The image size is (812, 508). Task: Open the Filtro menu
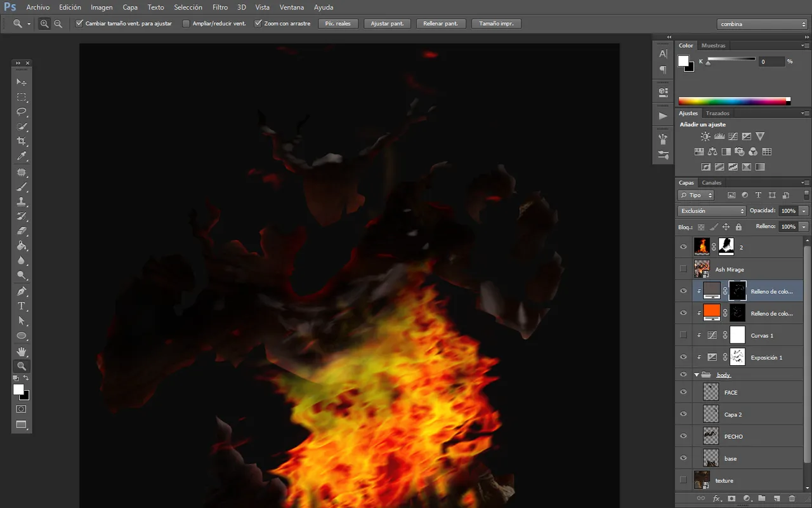(x=220, y=8)
